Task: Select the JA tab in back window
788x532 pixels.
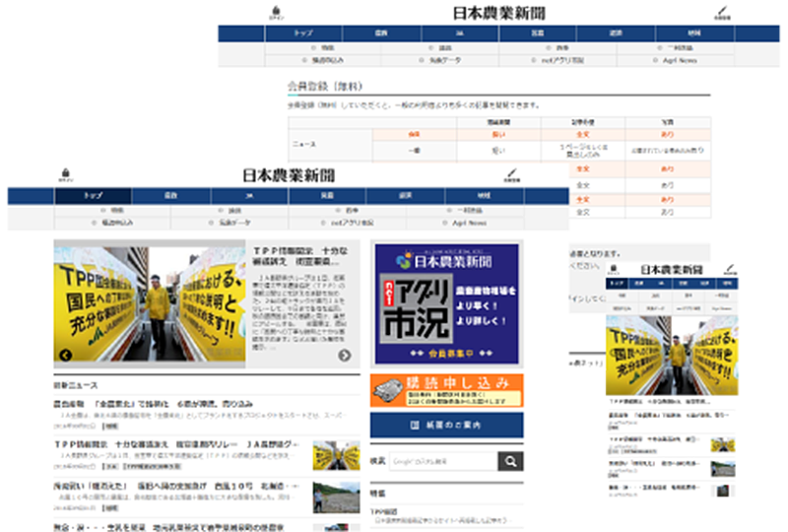Action: pos(460,33)
